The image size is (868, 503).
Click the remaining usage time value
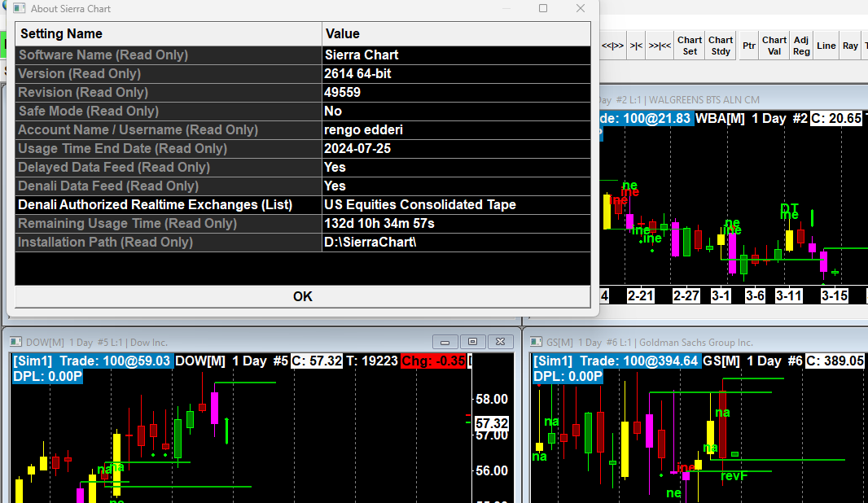[x=379, y=224]
